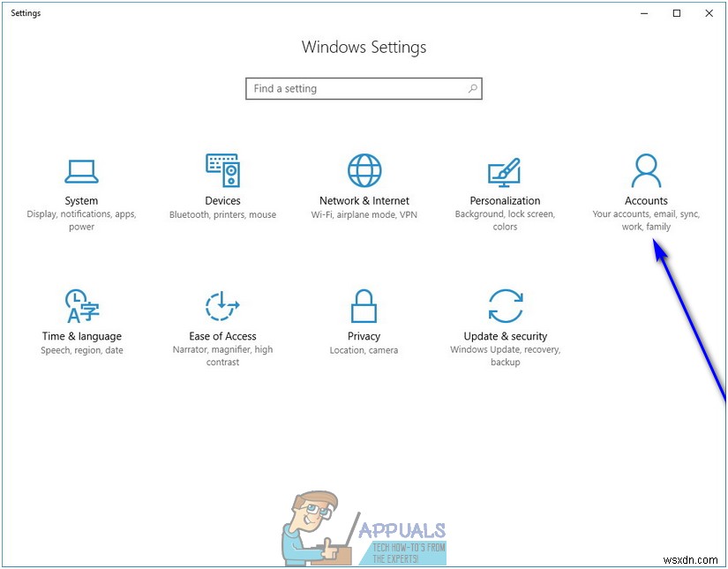The width and height of the screenshot is (728, 569).
Task: Open the Ease of Access icon
Action: 222,306
